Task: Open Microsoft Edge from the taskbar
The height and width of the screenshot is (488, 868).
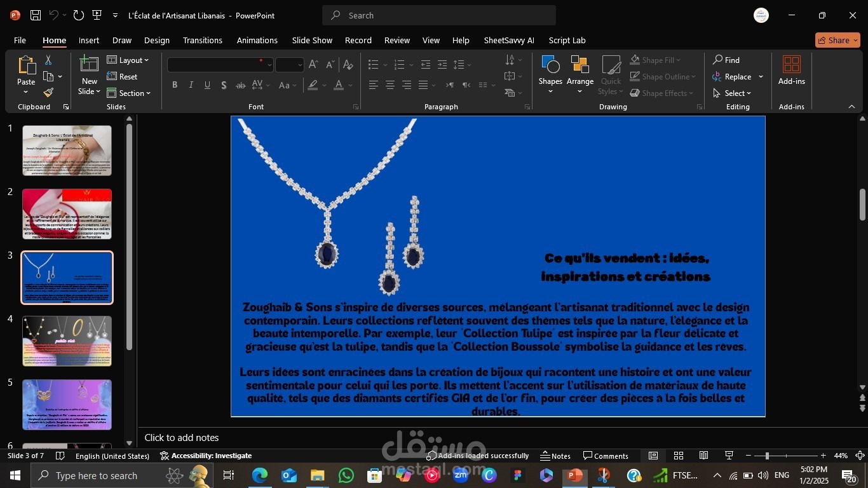Action: tap(259, 475)
